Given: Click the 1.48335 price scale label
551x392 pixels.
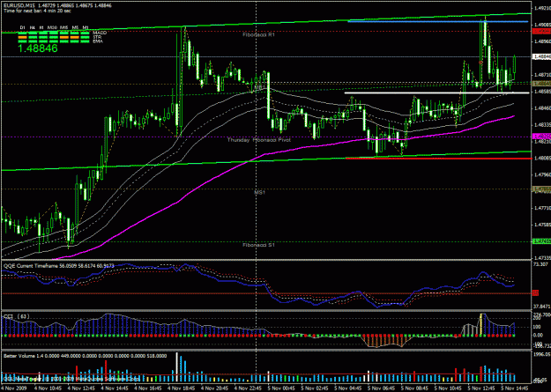Looking at the screenshot, I should [542, 125].
